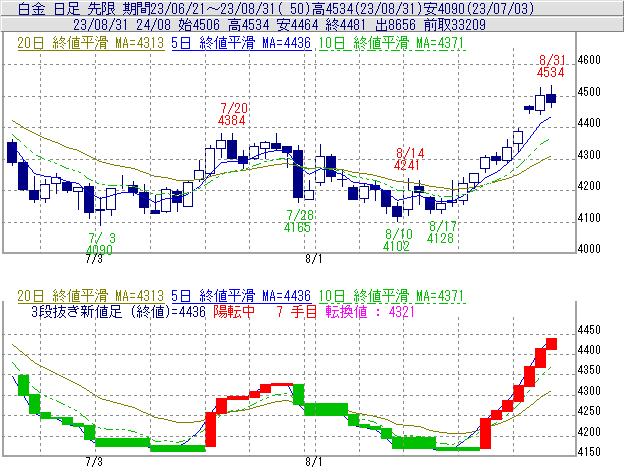Click the magenta 転換値 : 4321 text
The image size is (624, 475).
[370, 311]
